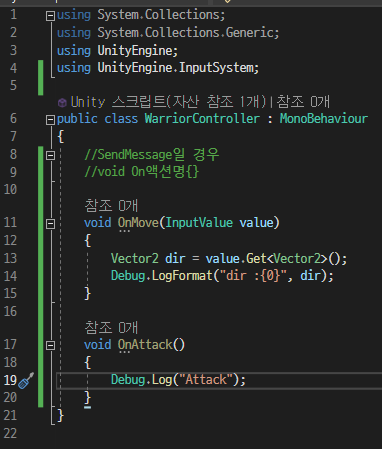Open the 'Unity 스크립트(자산 참조 1개)' CodeLens link
The image size is (382, 449).
coord(168,102)
